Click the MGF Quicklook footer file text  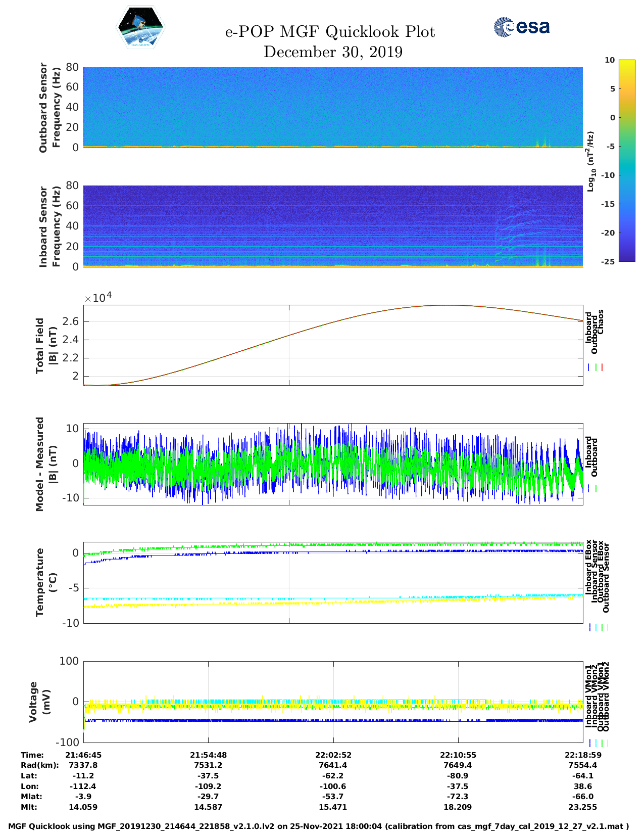318,827
